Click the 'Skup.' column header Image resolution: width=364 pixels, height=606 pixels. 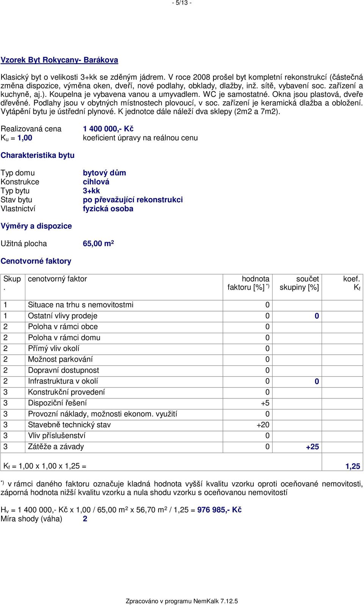point(12,283)
